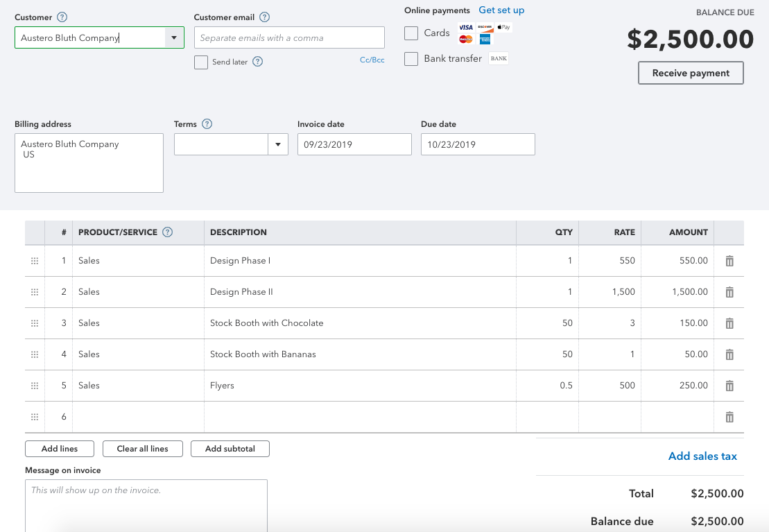
Task: Click drag handle of line 1
Action: pyautogui.click(x=35, y=261)
